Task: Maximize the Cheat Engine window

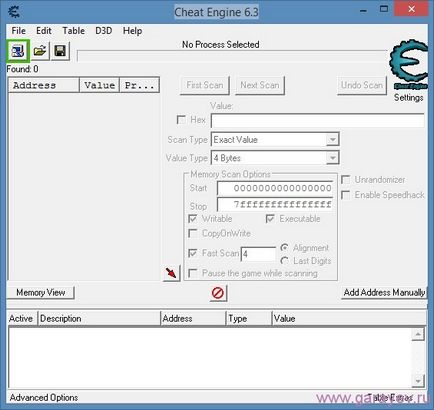Action: (384, 9)
